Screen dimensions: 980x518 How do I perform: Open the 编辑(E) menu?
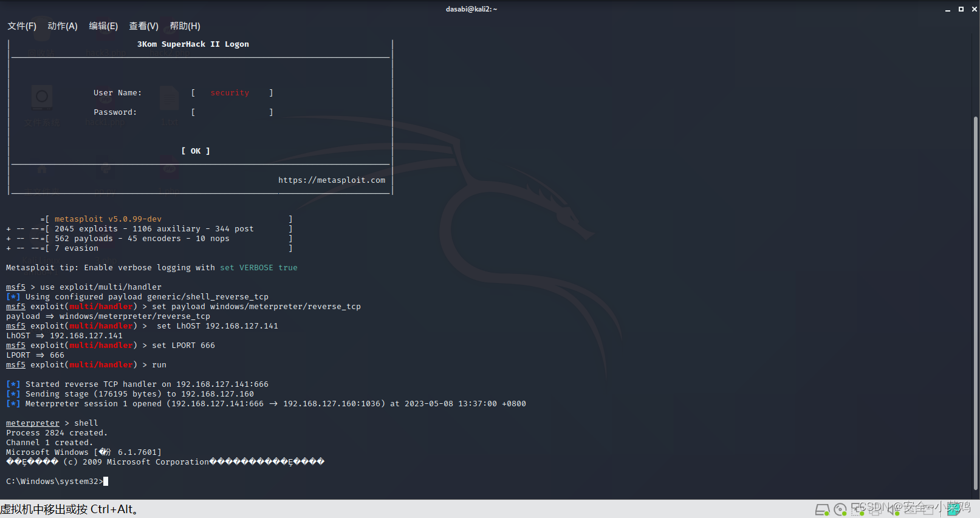[x=103, y=26]
